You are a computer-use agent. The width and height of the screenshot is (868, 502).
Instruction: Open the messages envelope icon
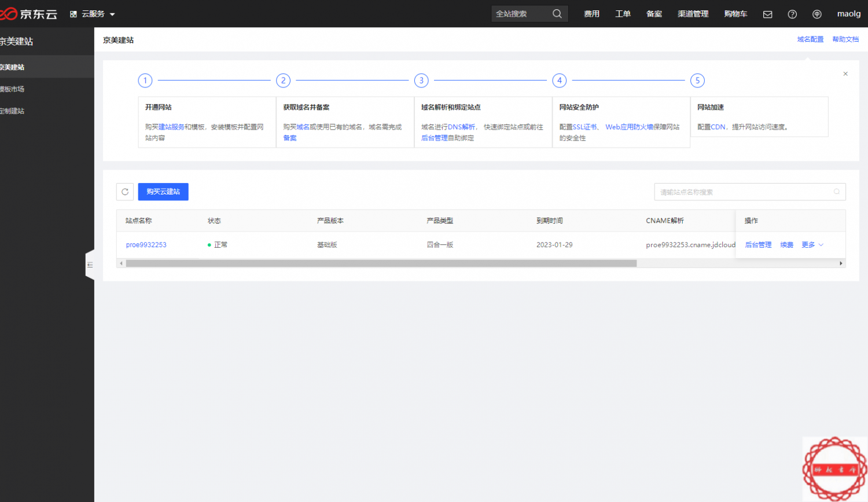click(768, 14)
